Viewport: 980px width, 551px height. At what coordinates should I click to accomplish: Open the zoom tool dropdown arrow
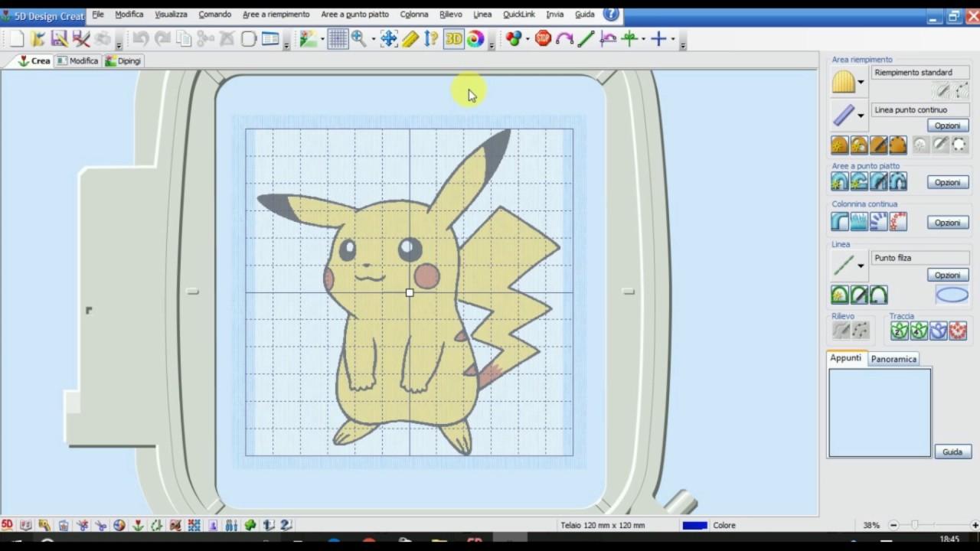(373, 40)
